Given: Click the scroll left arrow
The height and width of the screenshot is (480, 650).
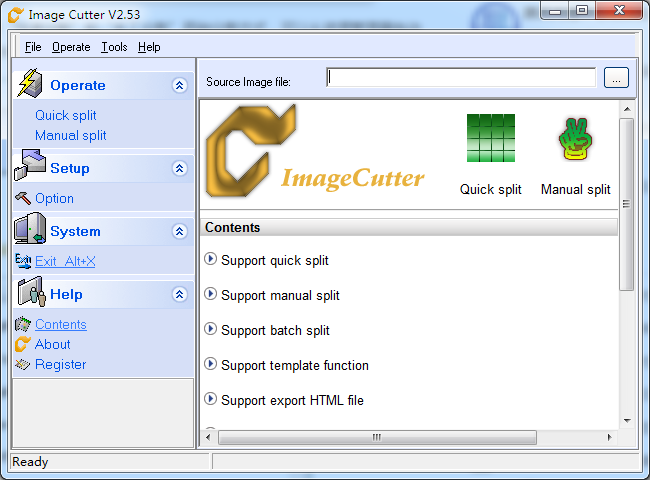Looking at the screenshot, I should pos(208,437).
